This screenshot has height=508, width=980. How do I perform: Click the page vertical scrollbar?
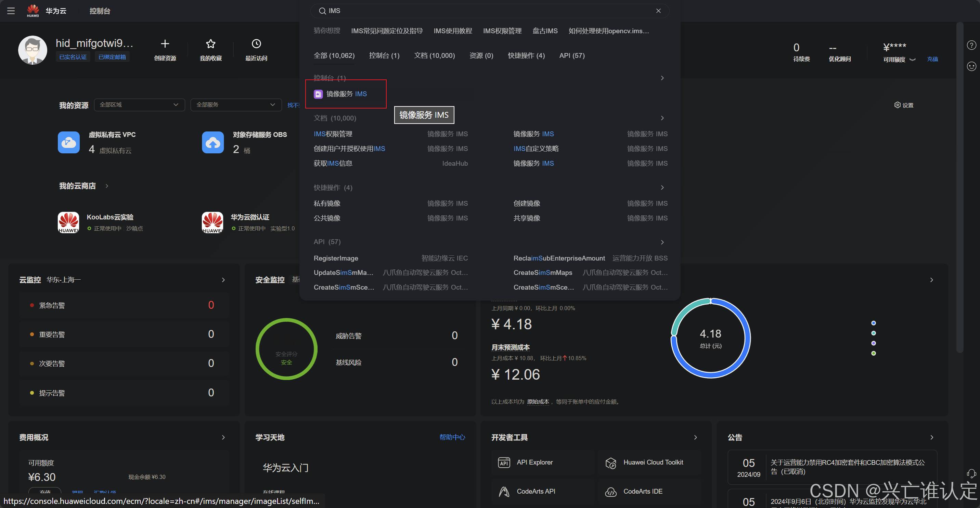point(959,187)
